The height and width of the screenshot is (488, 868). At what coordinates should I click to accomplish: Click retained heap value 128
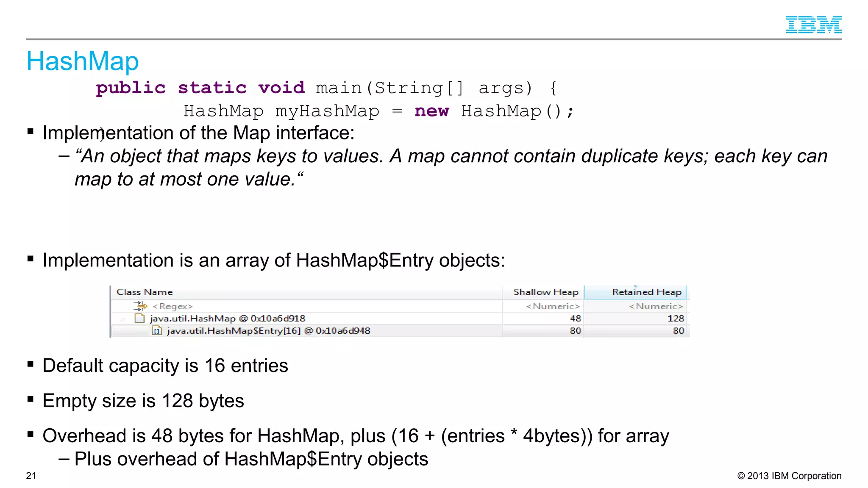(x=676, y=319)
